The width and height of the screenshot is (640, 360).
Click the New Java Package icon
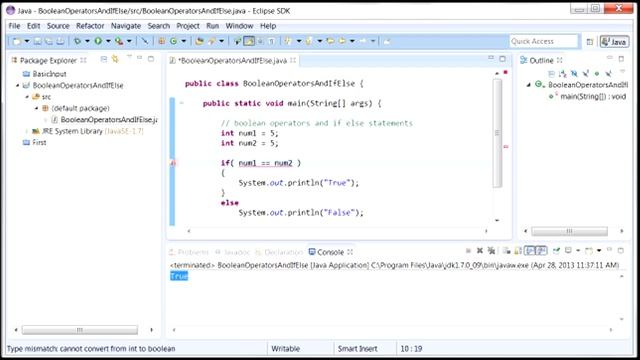162,41
